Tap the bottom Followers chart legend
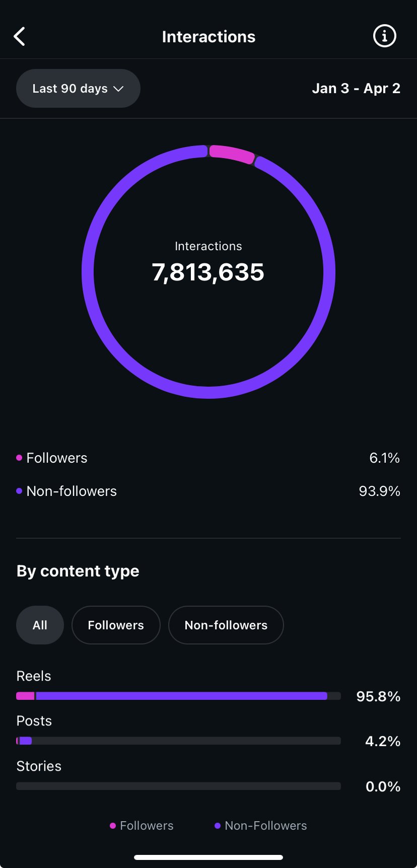 point(142,826)
